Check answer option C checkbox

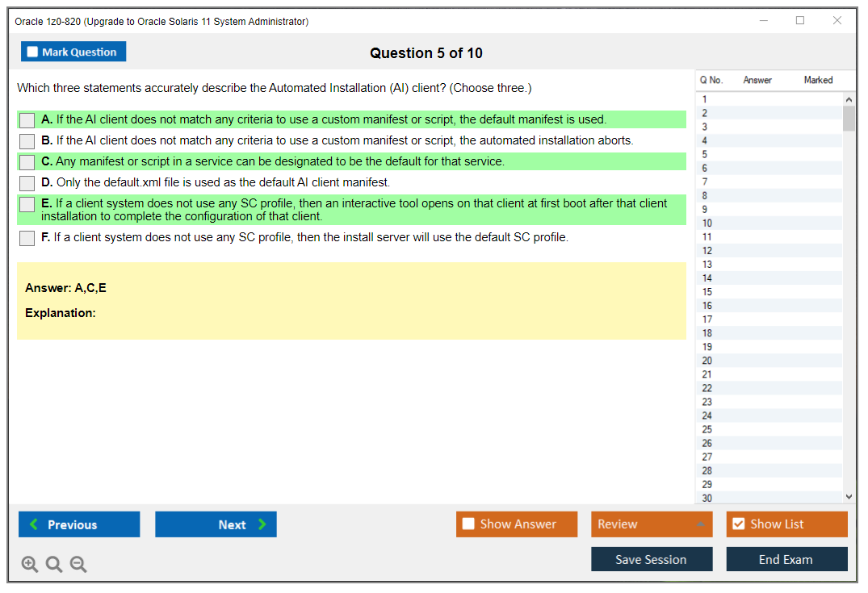(27, 162)
